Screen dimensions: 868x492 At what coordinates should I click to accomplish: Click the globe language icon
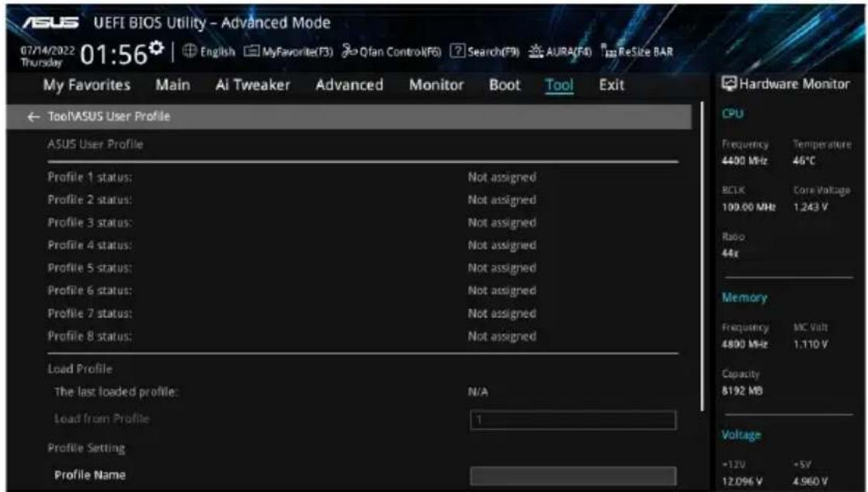click(189, 51)
